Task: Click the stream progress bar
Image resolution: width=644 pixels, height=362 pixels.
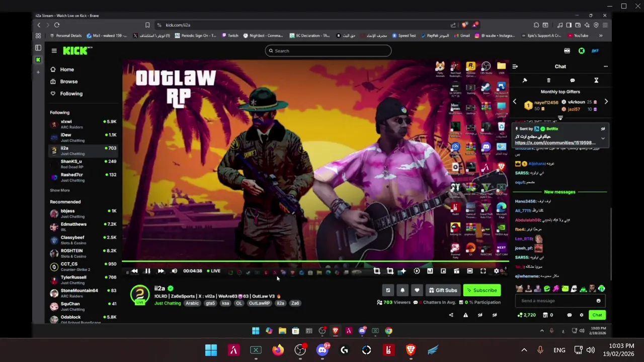Action: (315, 262)
